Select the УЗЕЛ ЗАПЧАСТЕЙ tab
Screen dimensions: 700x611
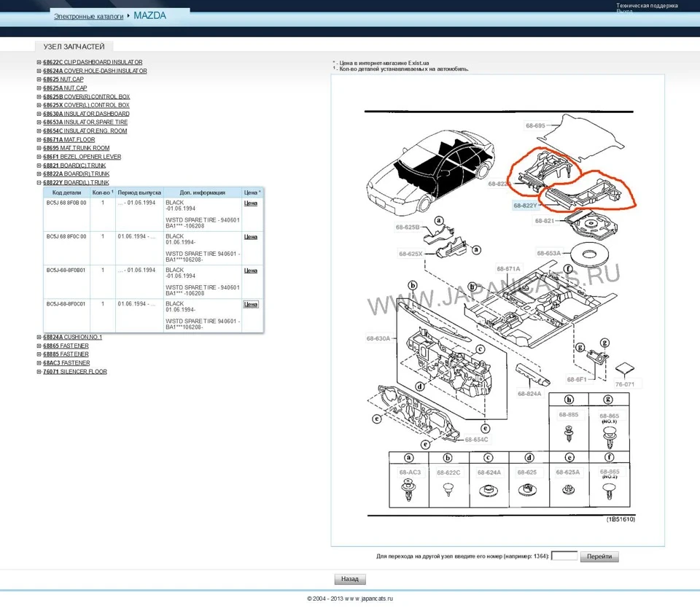click(x=74, y=47)
